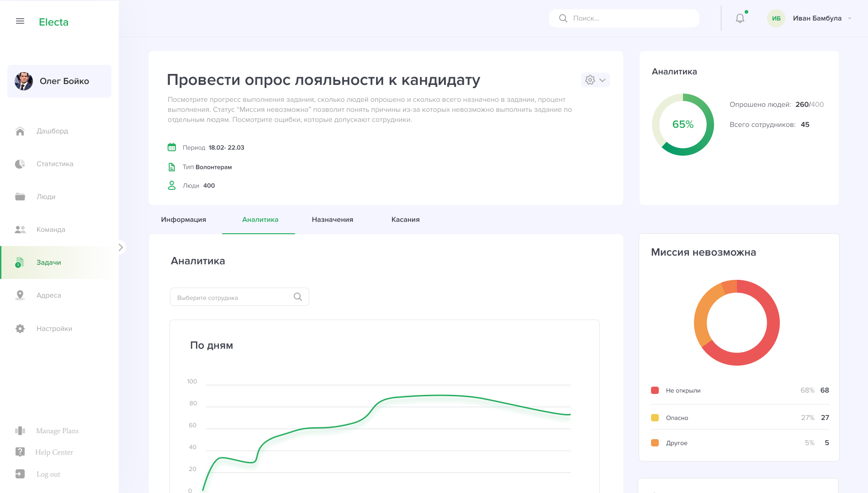Open Дашборд home icon in sidebar
Viewport: 868px width, 493px height.
pos(20,131)
